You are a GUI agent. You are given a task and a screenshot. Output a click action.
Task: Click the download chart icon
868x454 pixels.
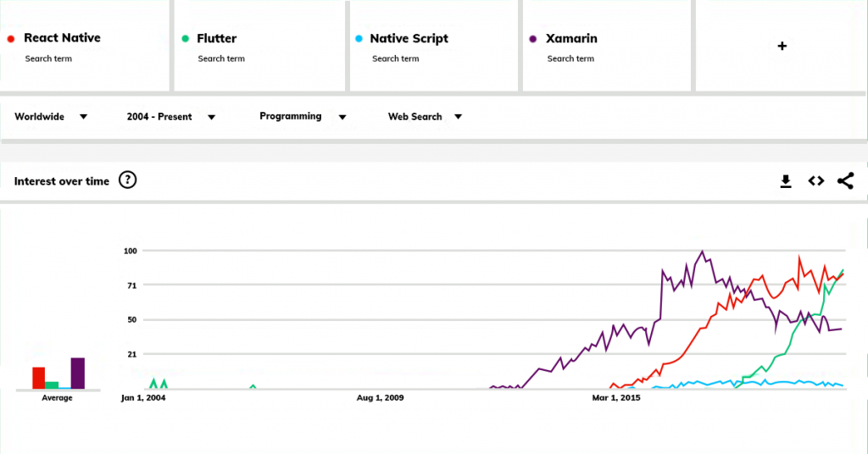(x=786, y=181)
